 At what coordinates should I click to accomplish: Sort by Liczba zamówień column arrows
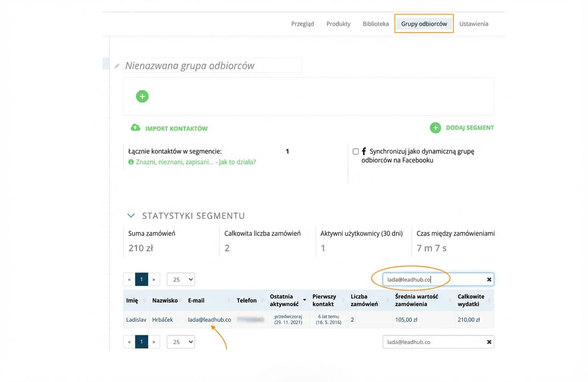(387, 300)
